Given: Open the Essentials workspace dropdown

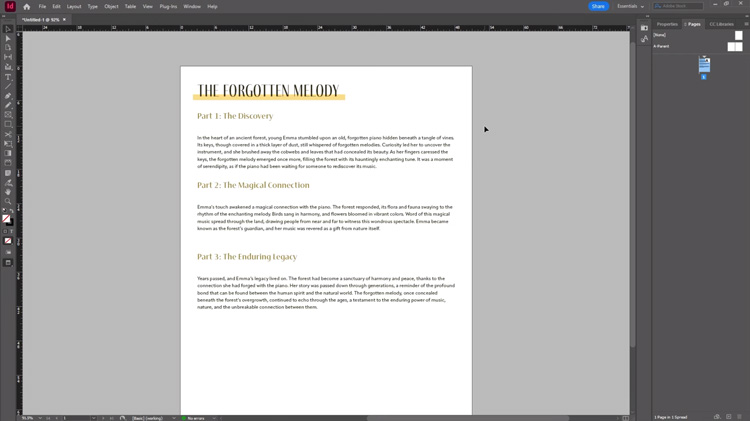Looking at the screenshot, I should coord(630,6).
